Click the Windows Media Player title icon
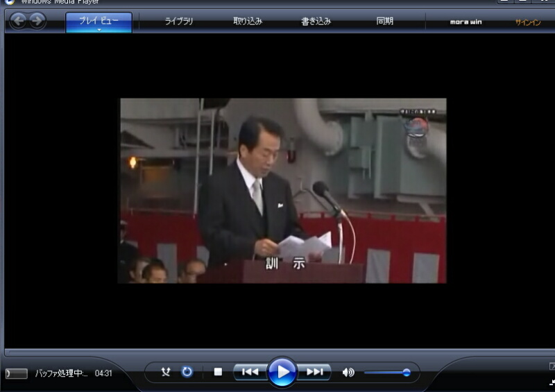 (10, 2)
